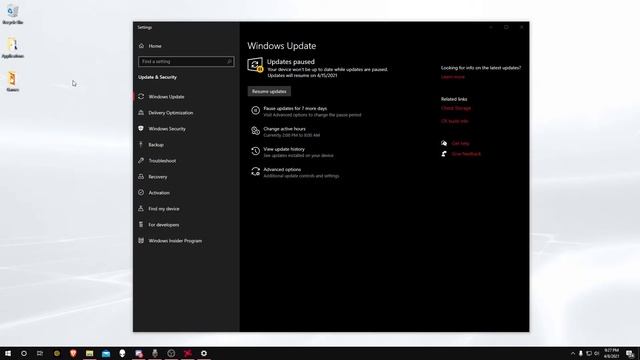Open the Check Storage link
Image resolution: width=640 pixels, height=360 pixels.
[456, 109]
